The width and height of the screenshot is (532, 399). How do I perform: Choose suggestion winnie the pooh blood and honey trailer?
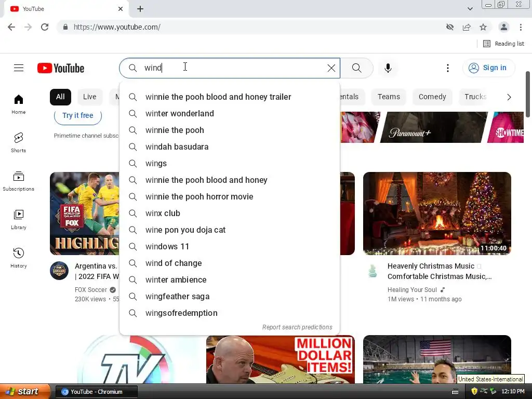tap(230, 97)
